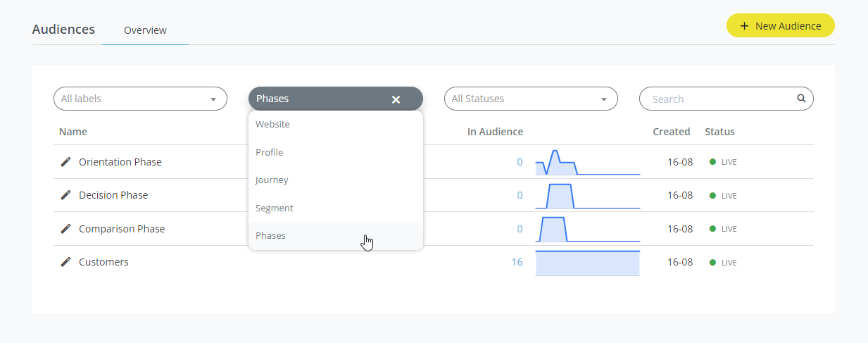
Task: Open the Orientation Phase audience
Action: point(120,162)
